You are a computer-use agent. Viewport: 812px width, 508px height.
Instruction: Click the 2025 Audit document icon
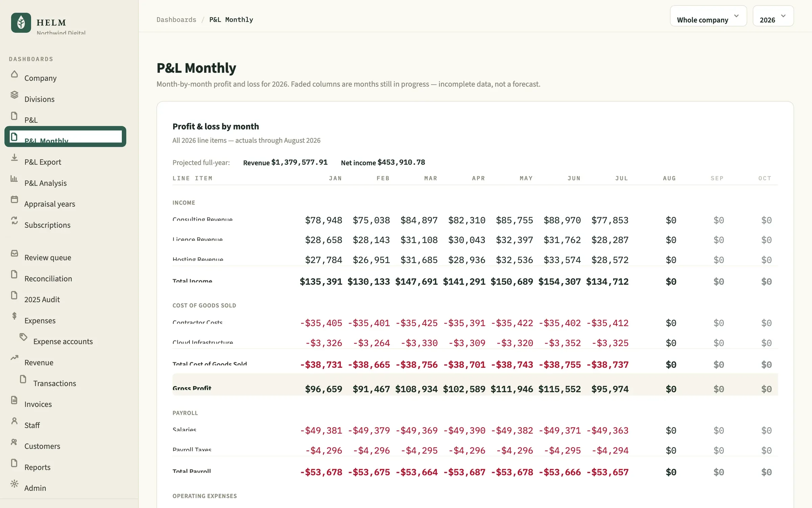pyautogui.click(x=14, y=295)
